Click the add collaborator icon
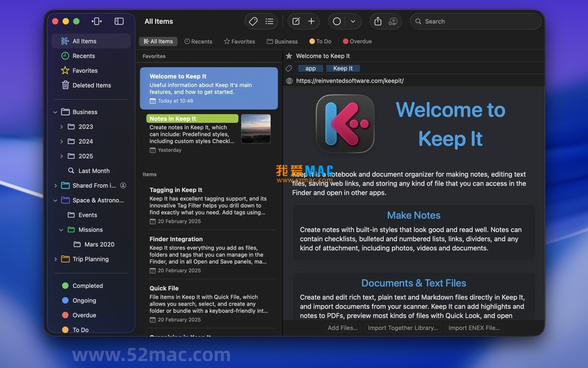 [393, 21]
